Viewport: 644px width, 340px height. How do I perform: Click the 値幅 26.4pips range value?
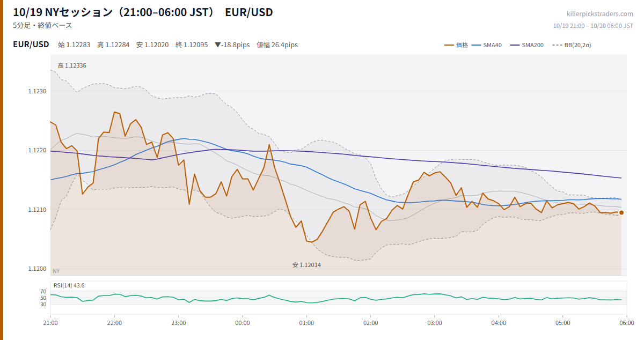coord(277,45)
